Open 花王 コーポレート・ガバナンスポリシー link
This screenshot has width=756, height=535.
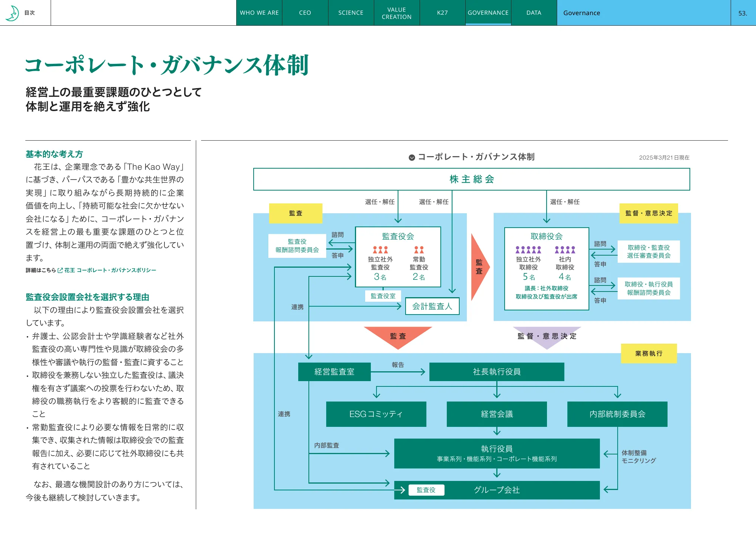[x=110, y=270]
